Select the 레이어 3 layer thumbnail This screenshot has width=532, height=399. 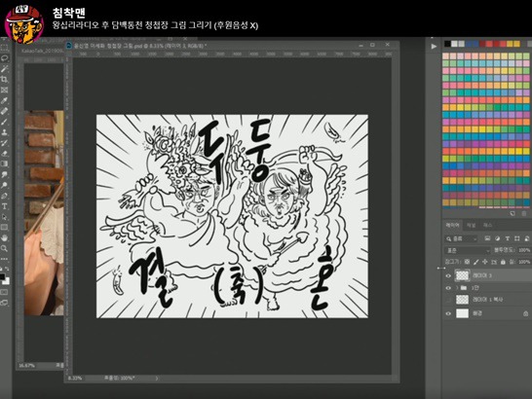462,275
